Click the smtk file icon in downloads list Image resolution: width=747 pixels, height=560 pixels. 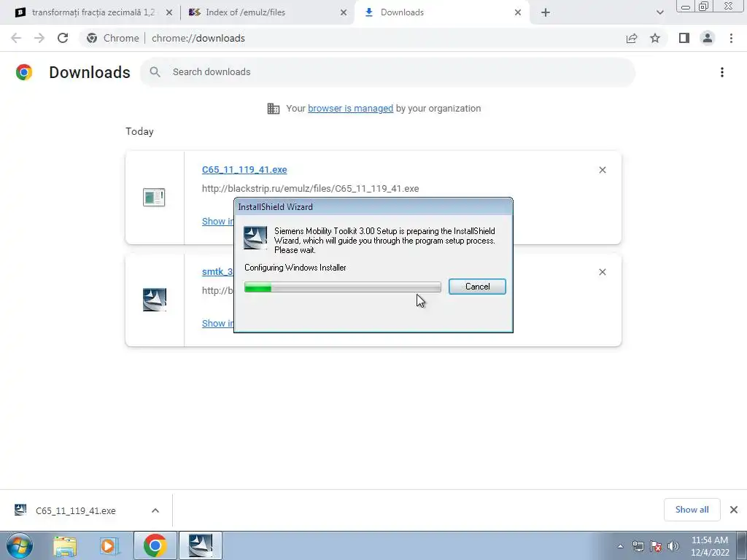(x=155, y=300)
